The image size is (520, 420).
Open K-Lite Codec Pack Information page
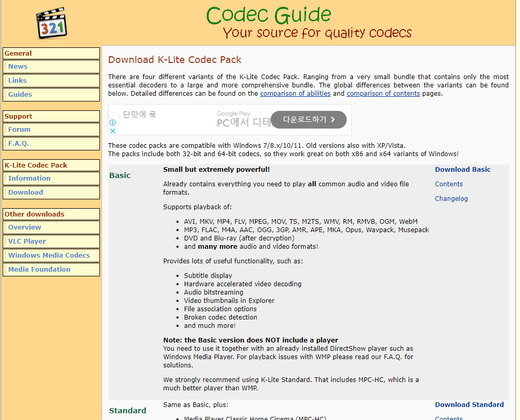51,179
